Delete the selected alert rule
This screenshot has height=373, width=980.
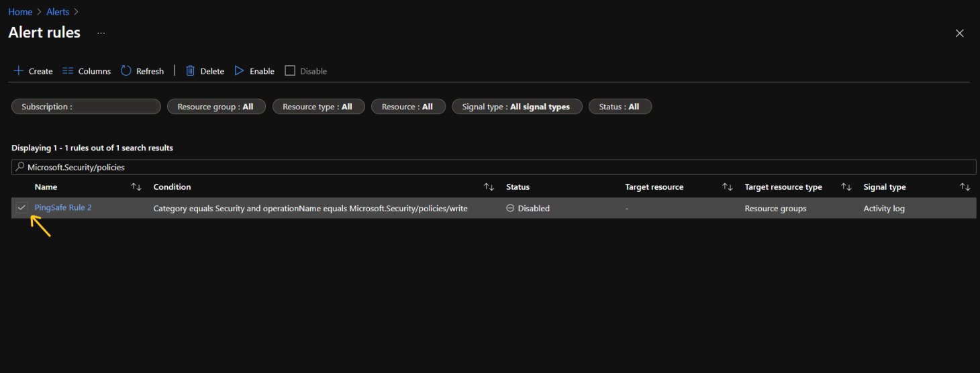click(205, 71)
